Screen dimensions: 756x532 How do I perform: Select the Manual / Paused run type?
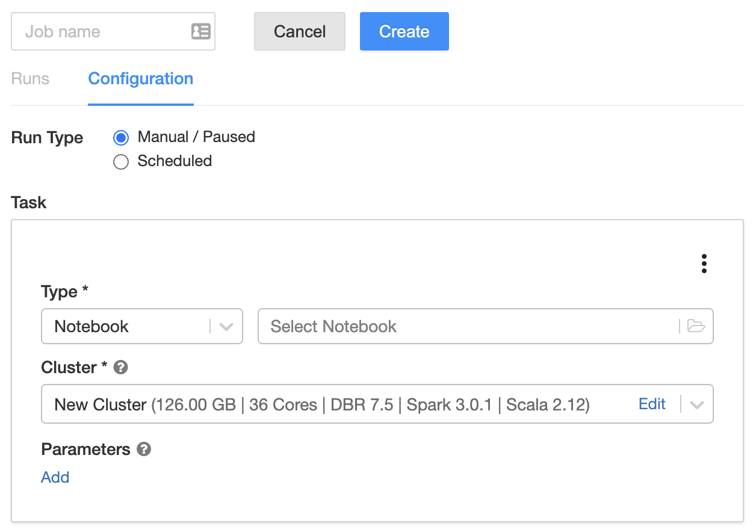(121, 138)
